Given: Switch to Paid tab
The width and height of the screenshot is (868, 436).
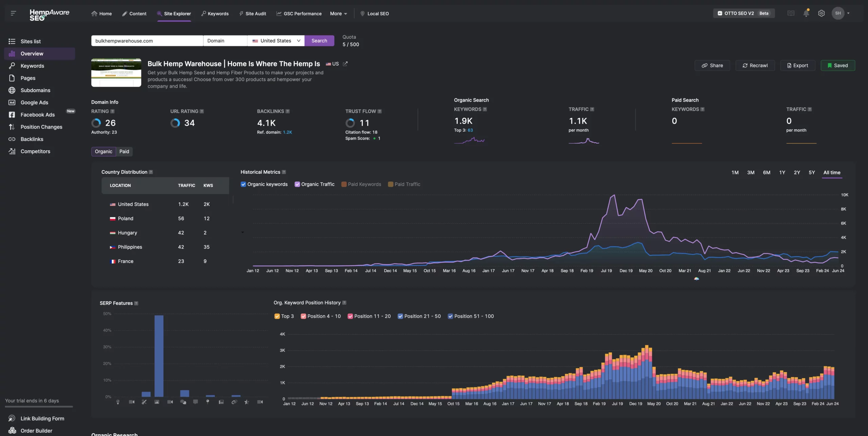Looking at the screenshot, I should (x=124, y=151).
